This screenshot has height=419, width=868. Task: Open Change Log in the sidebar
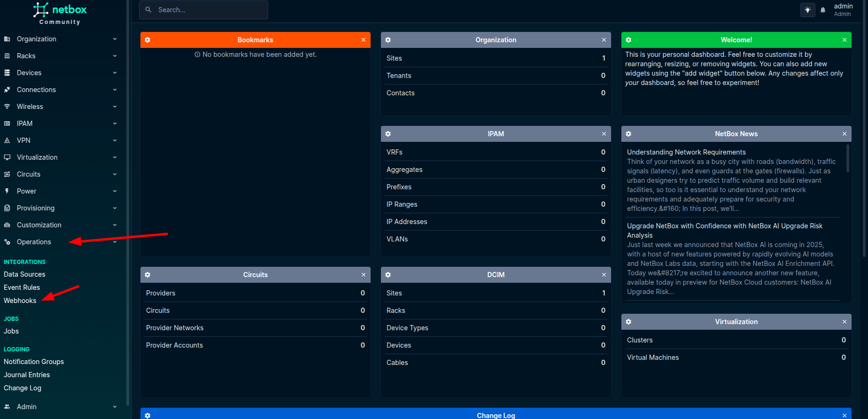23,388
